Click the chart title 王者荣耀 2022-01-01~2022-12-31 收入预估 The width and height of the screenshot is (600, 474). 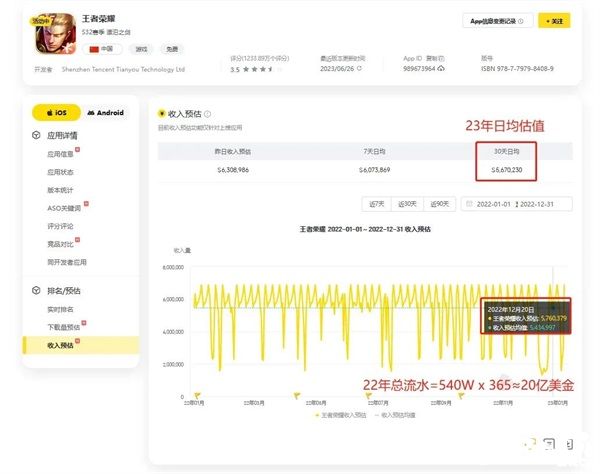click(x=365, y=229)
